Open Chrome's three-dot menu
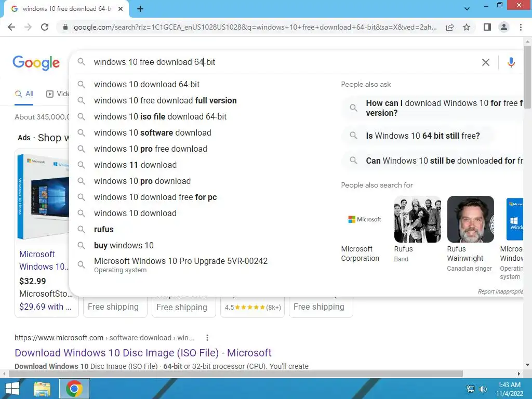The width and height of the screenshot is (532, 399). coord(521,27)
